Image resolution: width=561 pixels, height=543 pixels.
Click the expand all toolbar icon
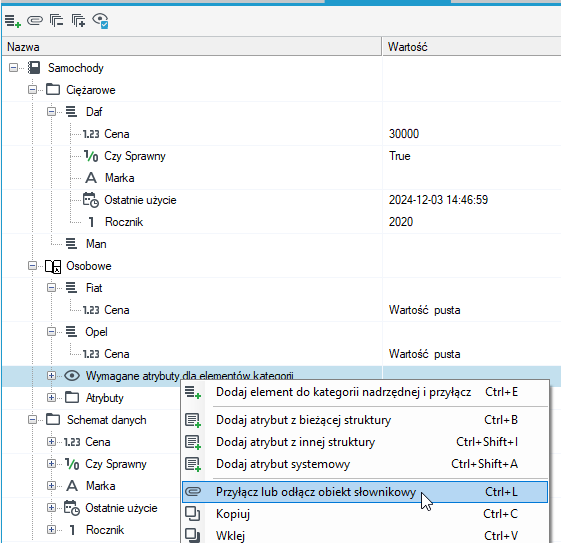pos(78,21)
